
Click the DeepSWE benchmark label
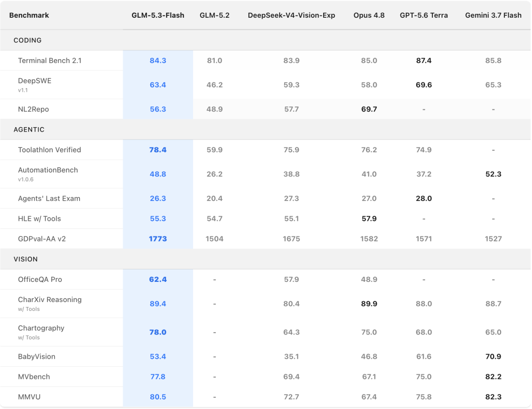tap(34, 81)
